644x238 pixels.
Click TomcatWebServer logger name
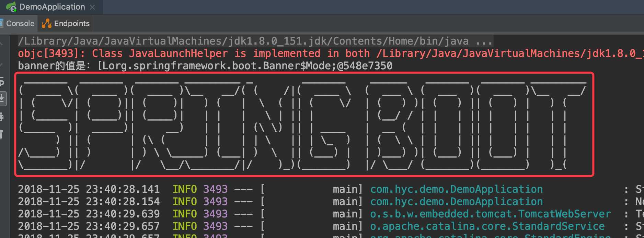coord(491,214)
